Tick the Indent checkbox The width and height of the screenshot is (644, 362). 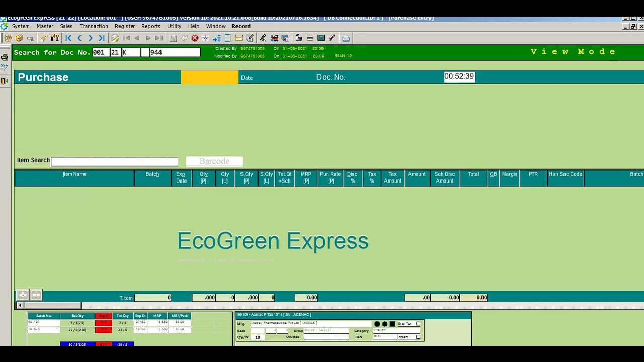coord(418,337)
